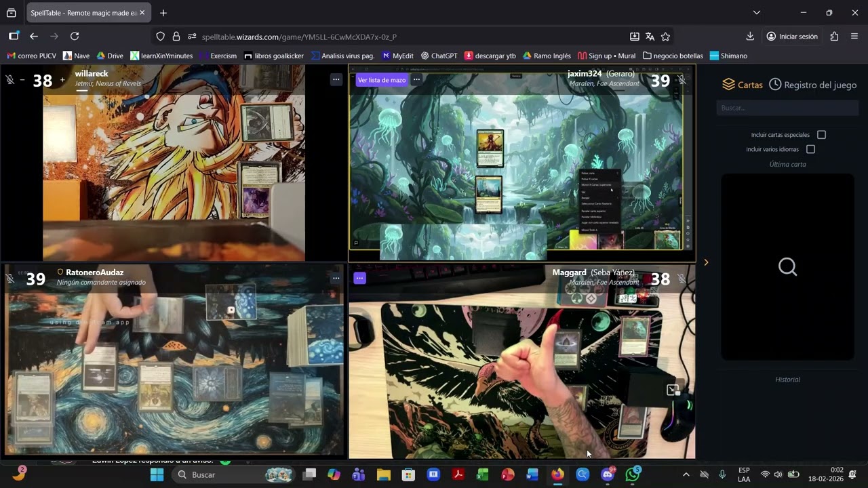Open the three-dot options menu for RatoneroAudaz
The width and height of the screenshot is (868, 488).
pos(336,278)
